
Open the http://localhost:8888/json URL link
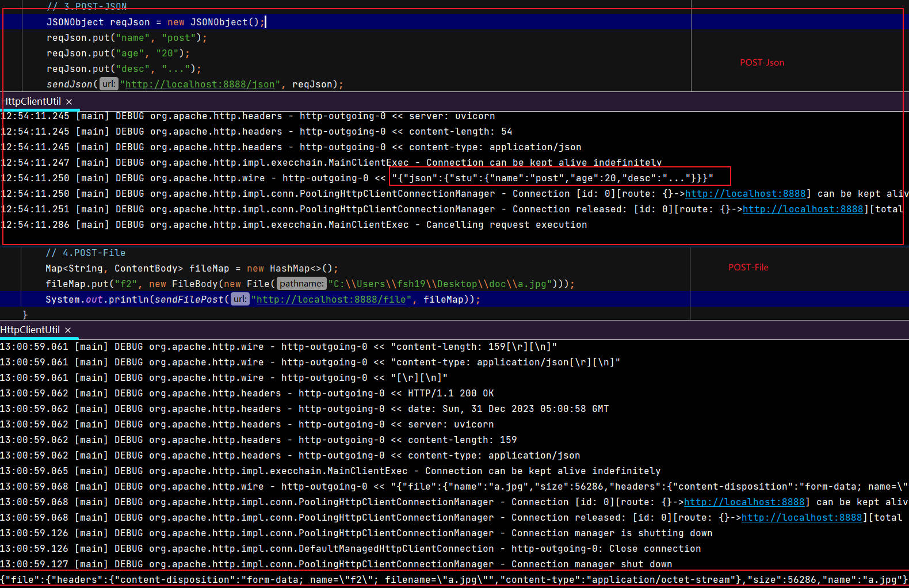click(200, 84)
